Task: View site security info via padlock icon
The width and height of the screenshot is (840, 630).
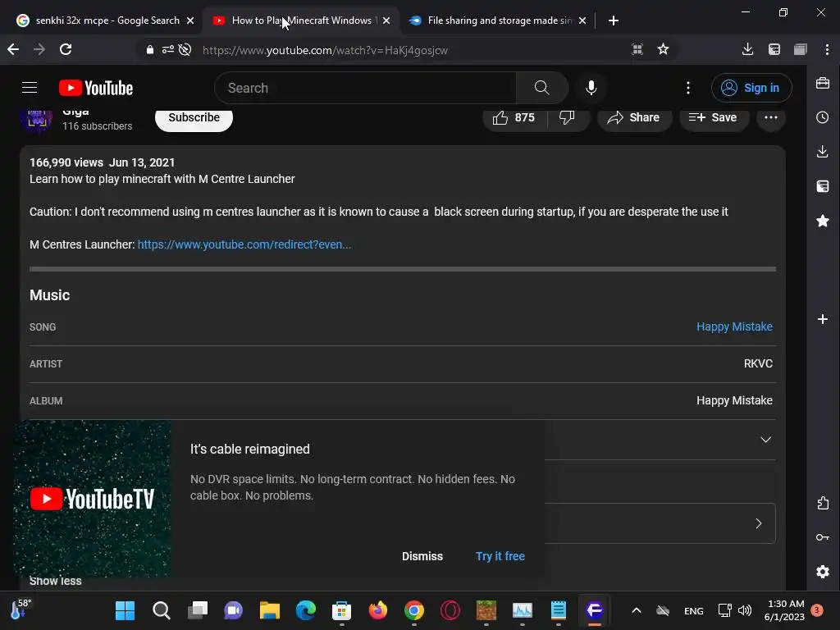Action: (x=150, y=50)
